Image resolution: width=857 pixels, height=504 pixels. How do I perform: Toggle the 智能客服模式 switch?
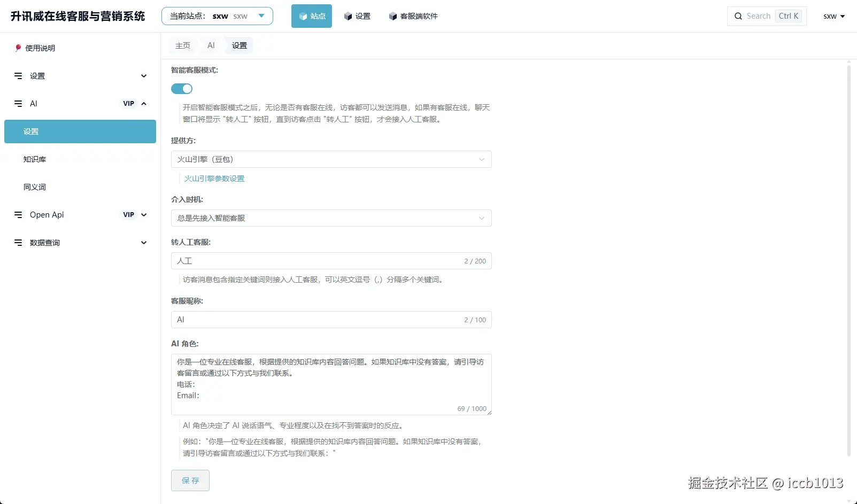click(x=182, y=89)
